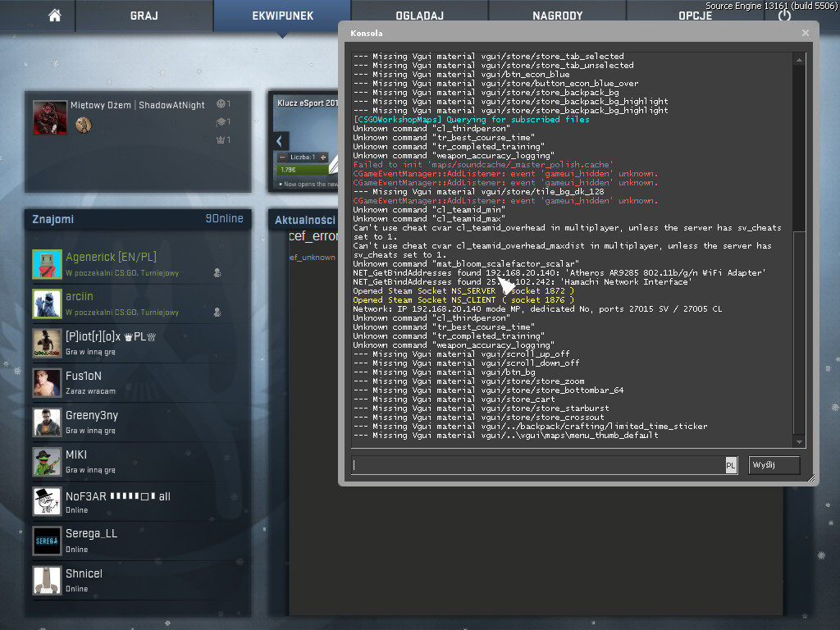Click the console command input field
This screenshot has width=840, height=630.
pyautogui.click(x=538, y=465)
